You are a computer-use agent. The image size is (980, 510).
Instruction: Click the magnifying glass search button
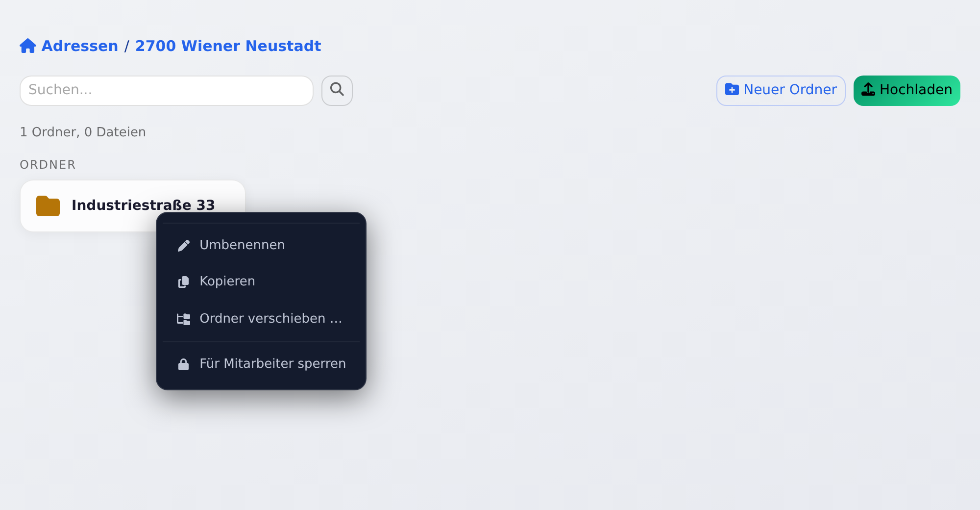tap(337, 90)
